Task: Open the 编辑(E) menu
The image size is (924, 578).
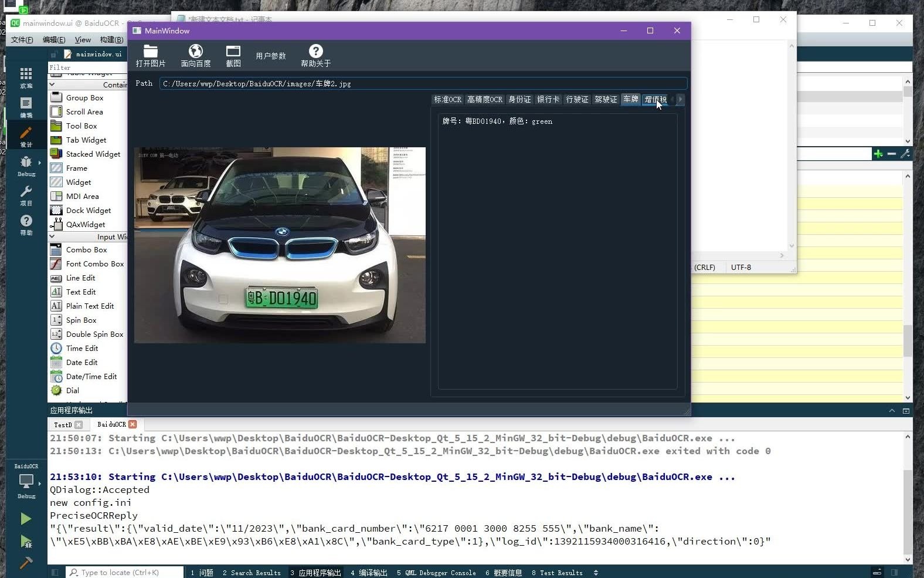Action: coord(54,40)
